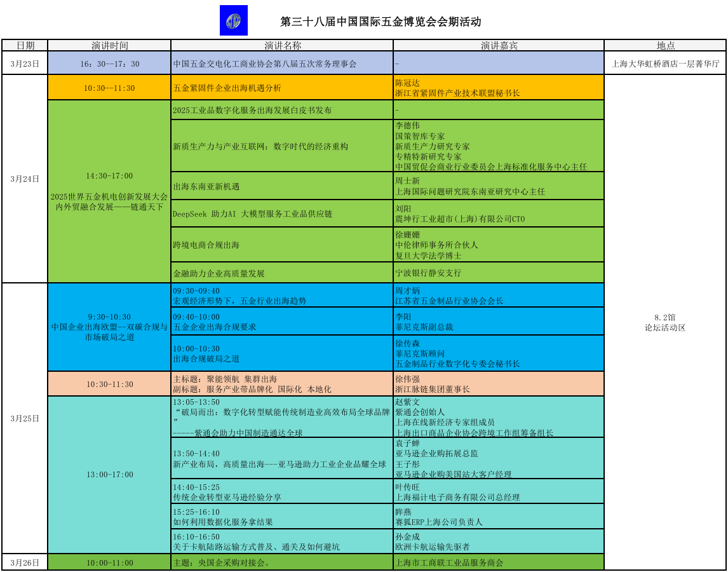The image size is (728, 572).
Task: Click the 13:00-17:00 time cell
Action: point(109,474)
